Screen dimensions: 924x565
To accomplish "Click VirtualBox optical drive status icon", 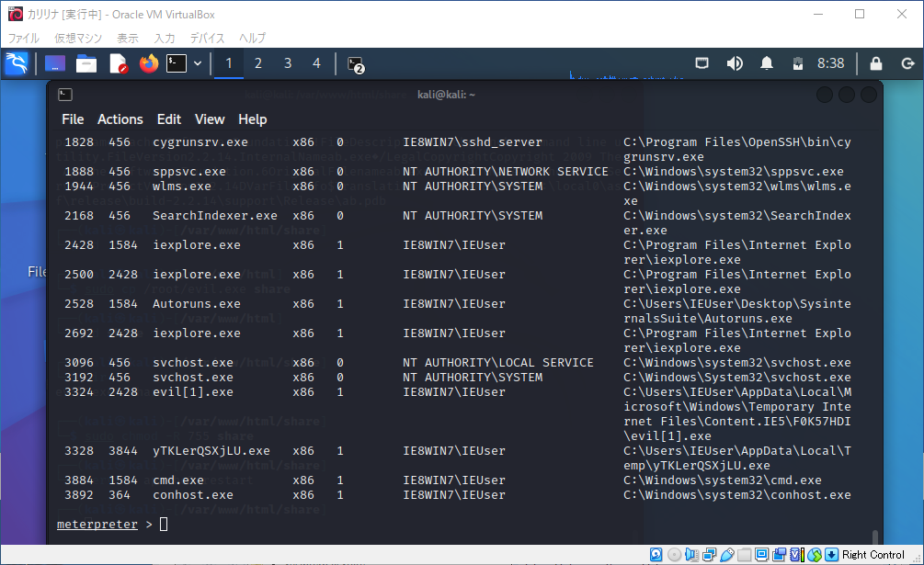I will [x=674, y=554].
